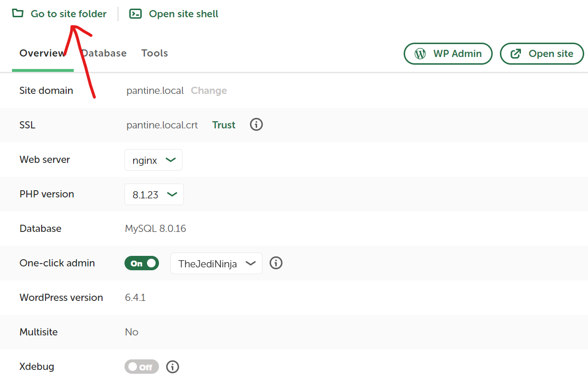Screen dimensions: 588x391
Task: Switch to the Database tab
Action: click(x=103, y=53)
